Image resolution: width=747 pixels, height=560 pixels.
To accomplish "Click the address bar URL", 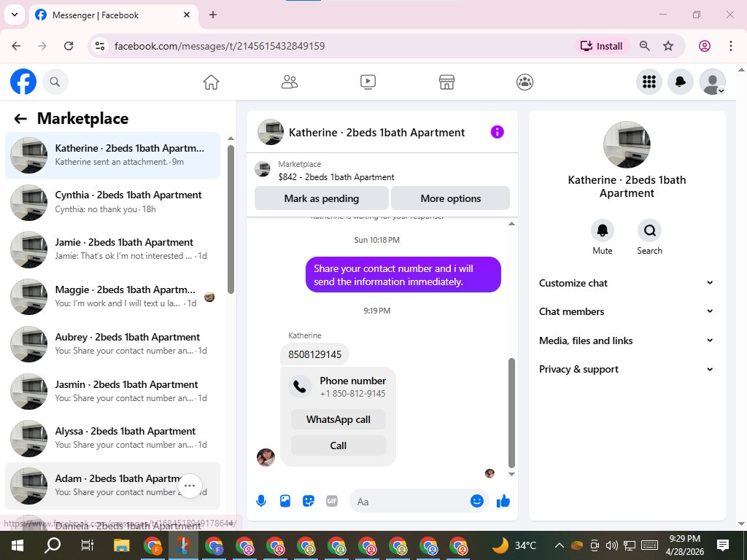I will 220,46.
